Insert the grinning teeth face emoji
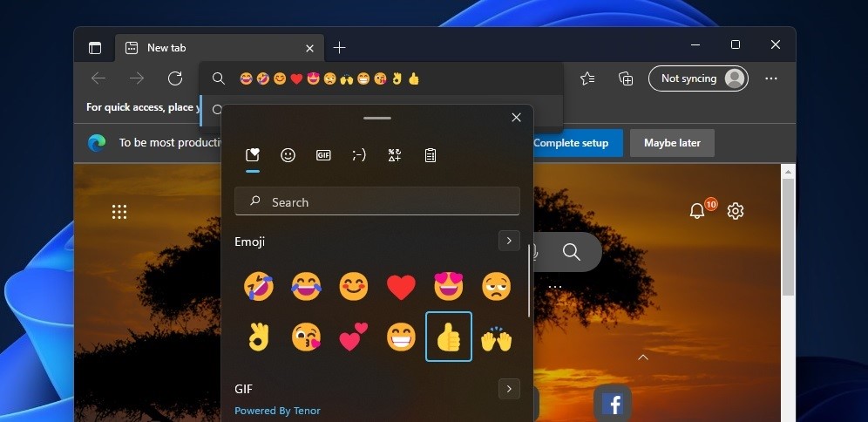 pyautogui.click(x=401, y=337)
